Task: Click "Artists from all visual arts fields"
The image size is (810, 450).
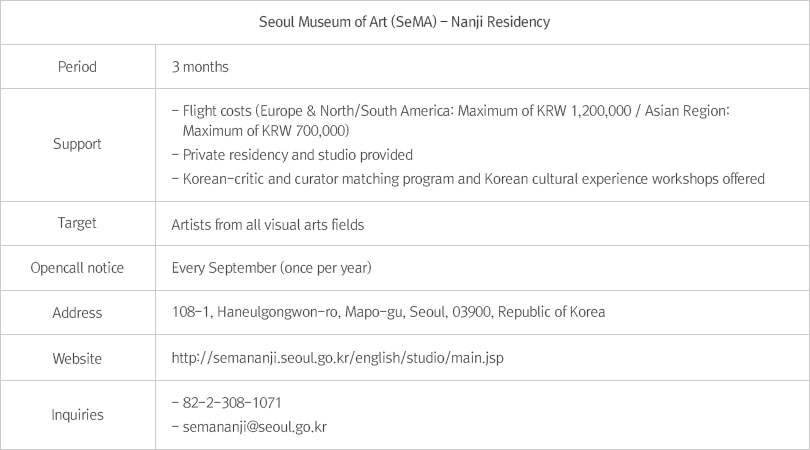Action: tap(268, 224)
